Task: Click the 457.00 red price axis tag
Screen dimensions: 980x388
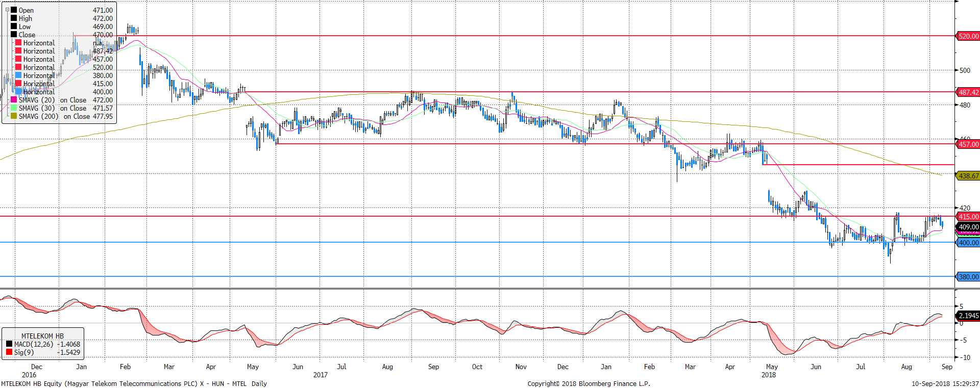Action: coord(968,144)
